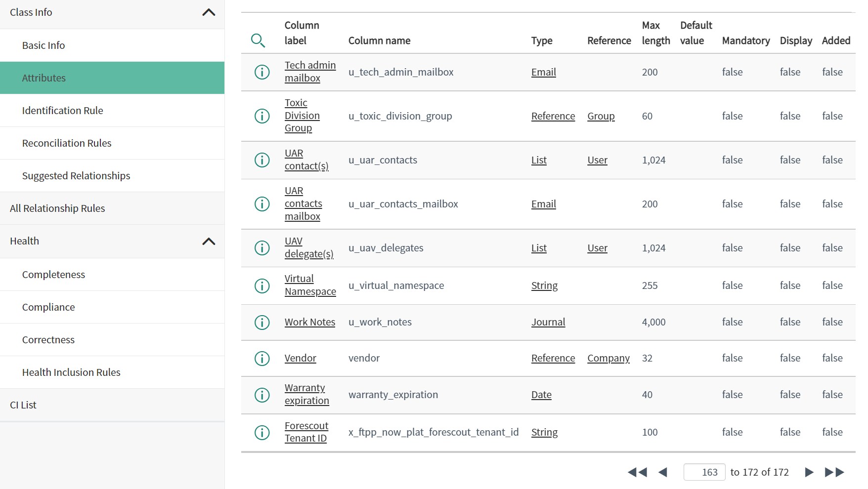Screen dimensions: 868x489
Task: Click the page start row number field
Action: tap(704, 472)
